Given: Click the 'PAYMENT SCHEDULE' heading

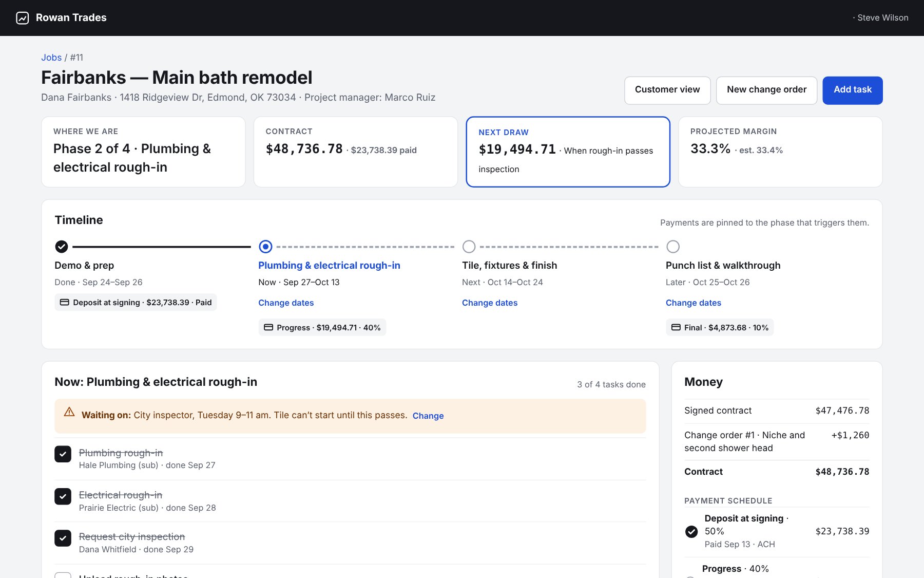Looking at the screenshot, I should point(728,500).
